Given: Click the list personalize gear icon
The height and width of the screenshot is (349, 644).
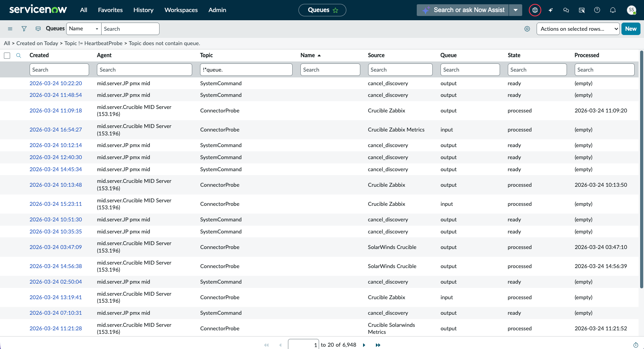Looking at the screenshot, I should (x=527, y=29).
